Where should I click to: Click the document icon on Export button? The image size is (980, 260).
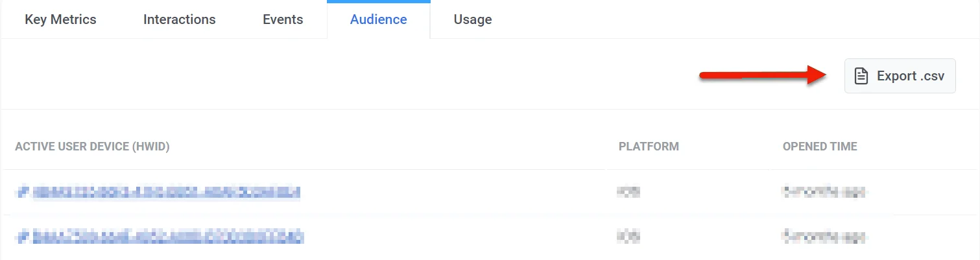pyautogui.click(x=861, y=76)
